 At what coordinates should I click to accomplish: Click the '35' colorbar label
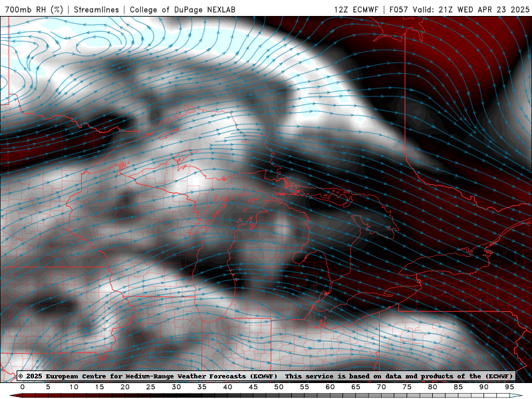[202, 387]
